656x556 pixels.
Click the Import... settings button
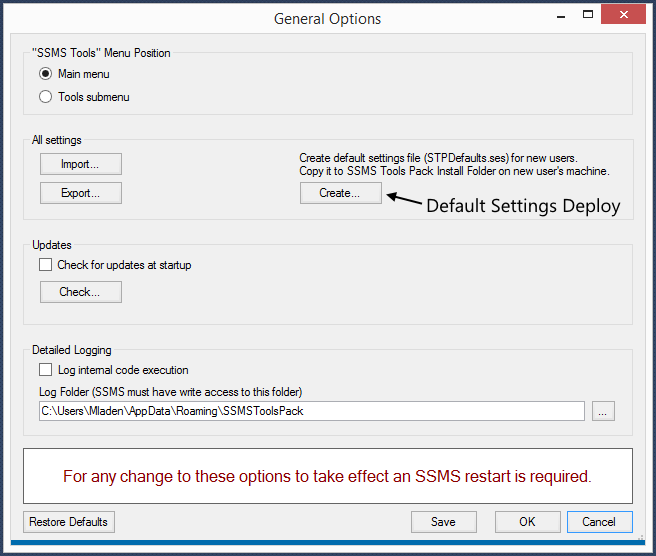81,164
